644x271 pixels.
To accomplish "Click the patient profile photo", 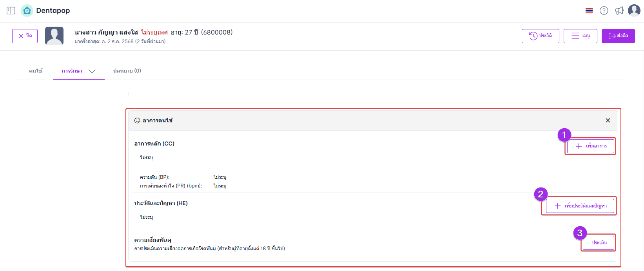I will click(54, 36).
